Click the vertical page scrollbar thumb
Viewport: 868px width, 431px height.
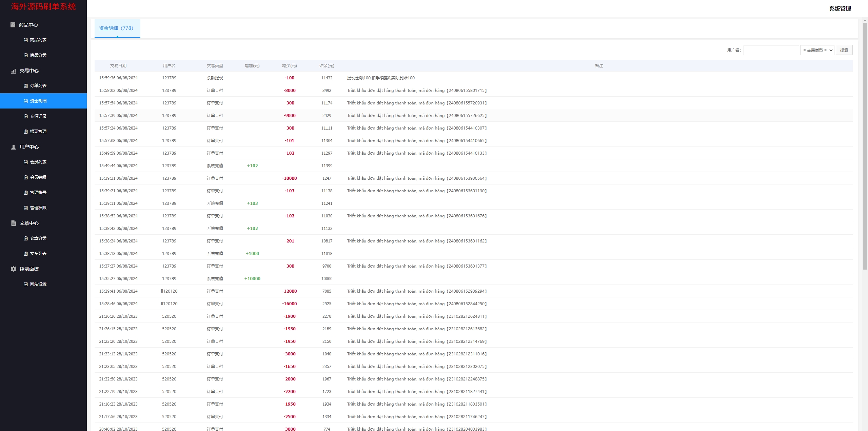click(865, 146)
